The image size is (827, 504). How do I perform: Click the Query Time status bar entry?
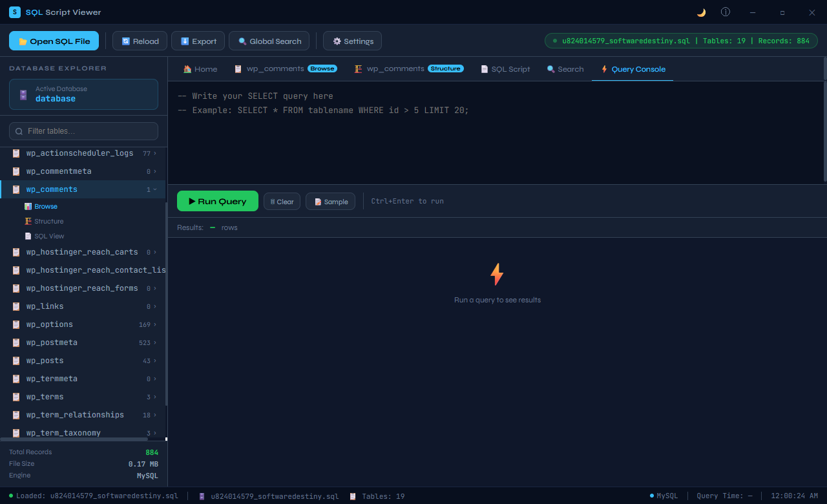pos(724,496)
